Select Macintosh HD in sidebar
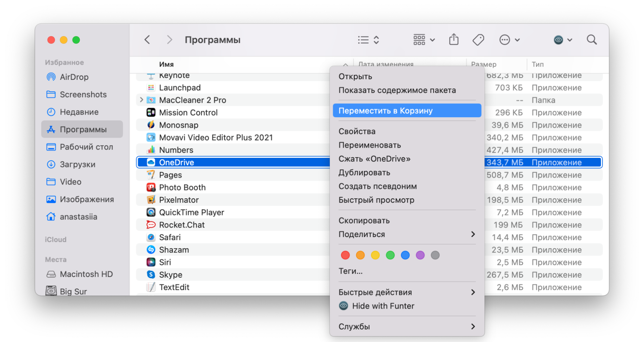The height and width of the screenshot is (342, 644). tap(82, 274)
